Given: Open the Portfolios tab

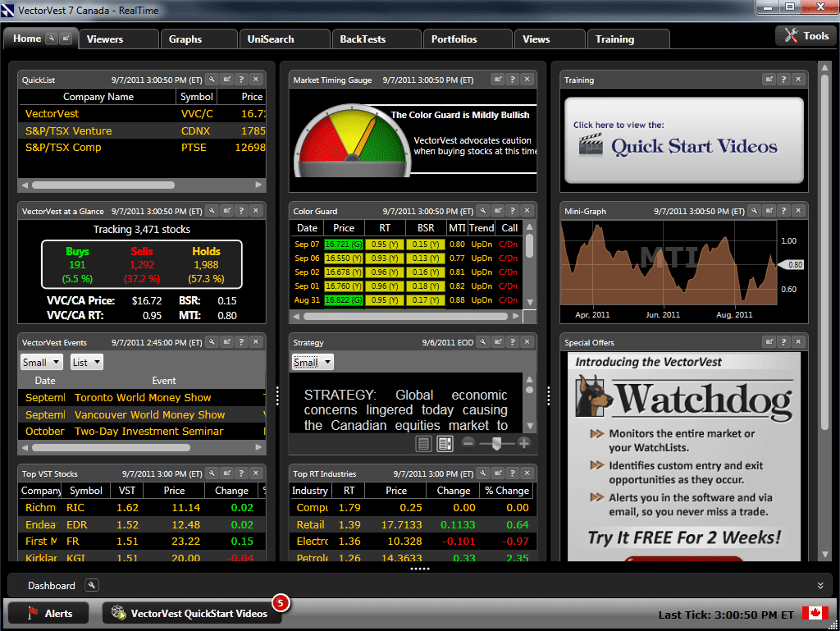Looking at the screenshot, I should 468,39.
